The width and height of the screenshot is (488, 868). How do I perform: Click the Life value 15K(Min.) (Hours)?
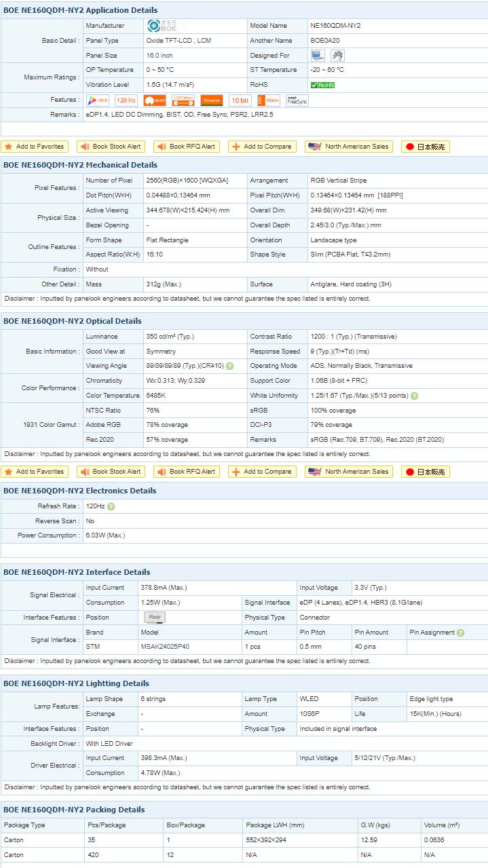click(x=437, y=714)
